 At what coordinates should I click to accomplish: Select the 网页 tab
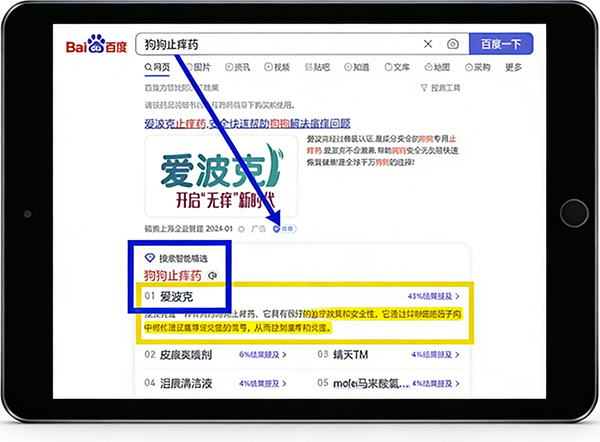pos(155,69)
